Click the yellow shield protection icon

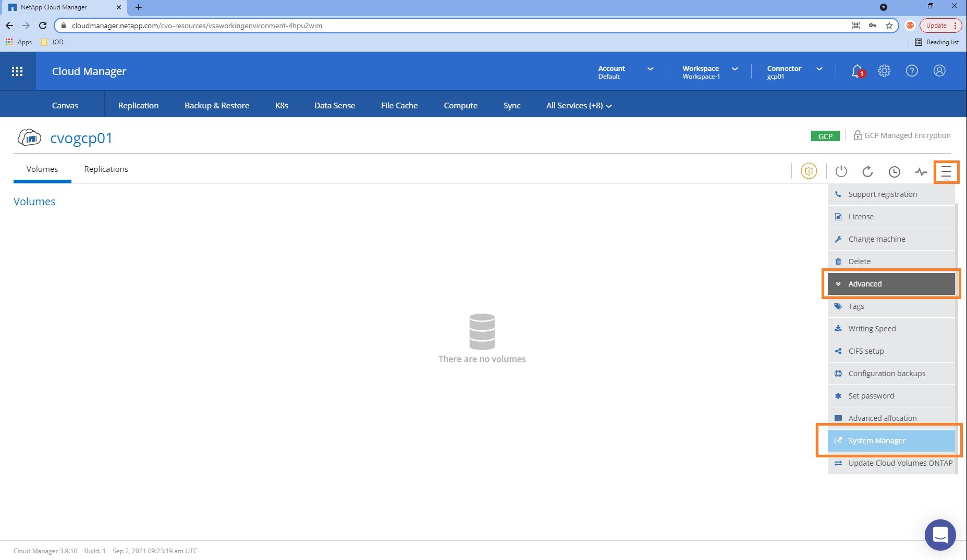(809, 171)
